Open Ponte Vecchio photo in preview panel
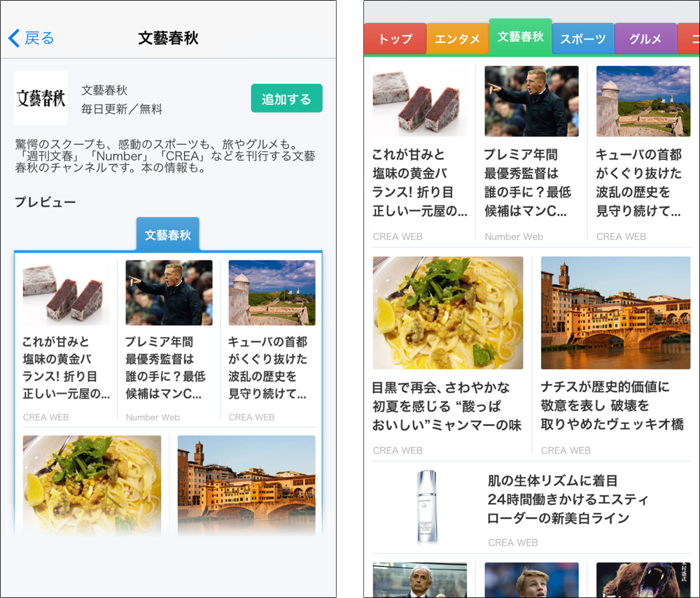Screen dimensions: 700x598 click(246, 485)
